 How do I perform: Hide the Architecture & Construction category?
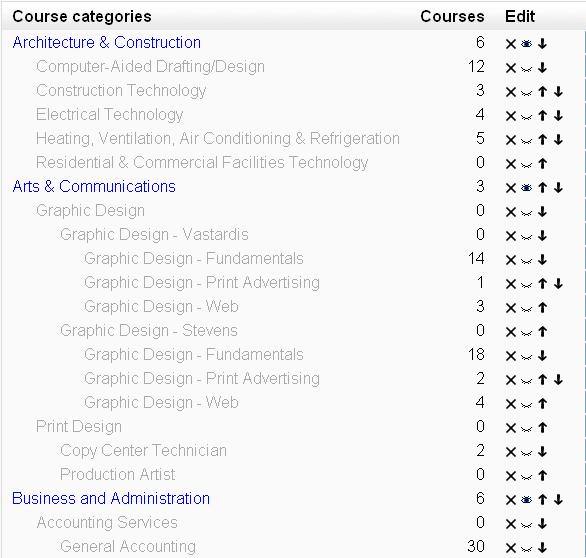(526, 44)
